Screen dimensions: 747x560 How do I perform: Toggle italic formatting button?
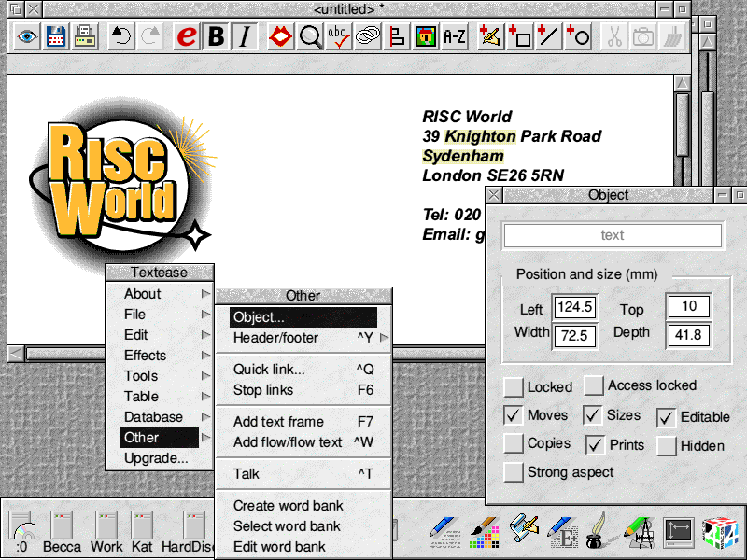click(245, 37)
